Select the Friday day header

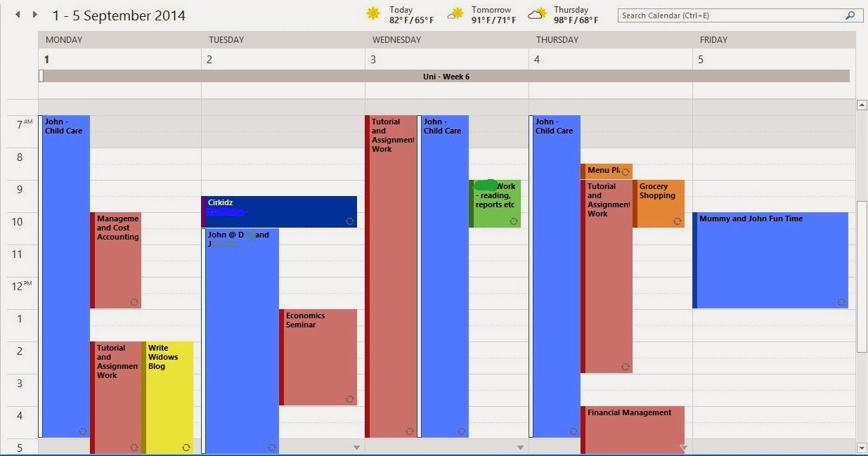[774, 40]
